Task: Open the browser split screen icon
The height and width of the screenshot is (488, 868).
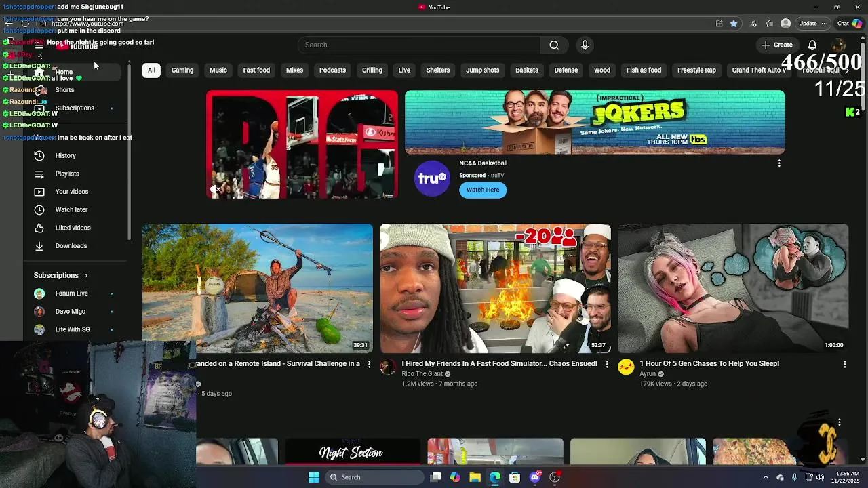Action: 719,23
